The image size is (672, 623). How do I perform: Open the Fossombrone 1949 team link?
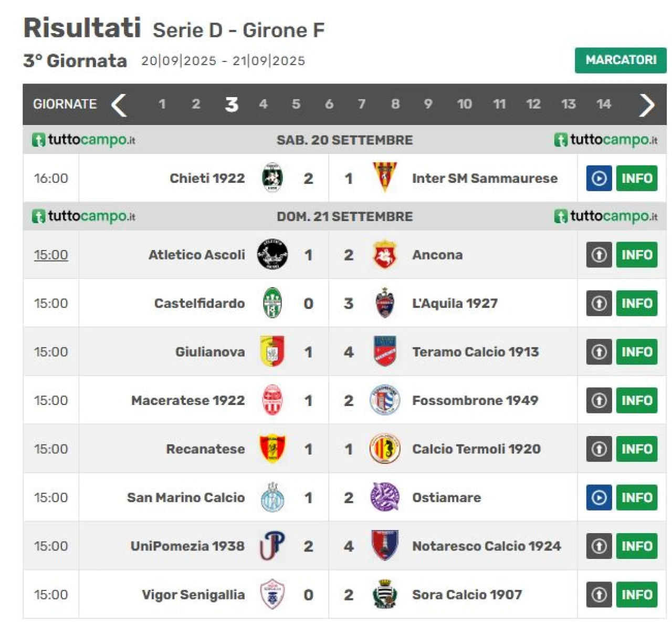(475, 400)
